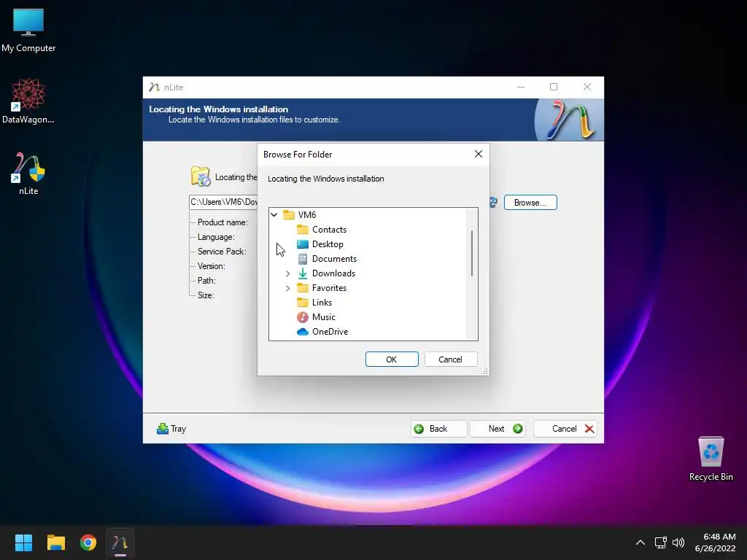Select the Contacts folder icon
The image size is (747, 560).
(x=303, y=230)
